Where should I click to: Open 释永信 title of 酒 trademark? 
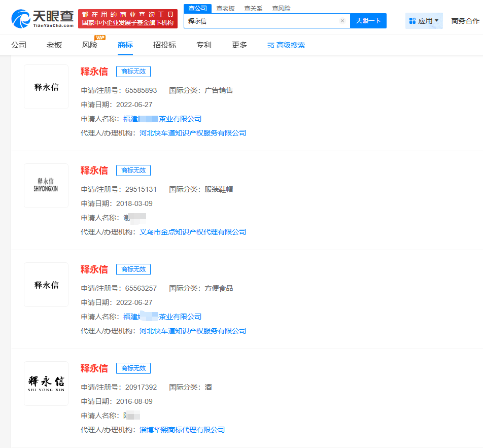pyautogui.click(x=94, y=368)
